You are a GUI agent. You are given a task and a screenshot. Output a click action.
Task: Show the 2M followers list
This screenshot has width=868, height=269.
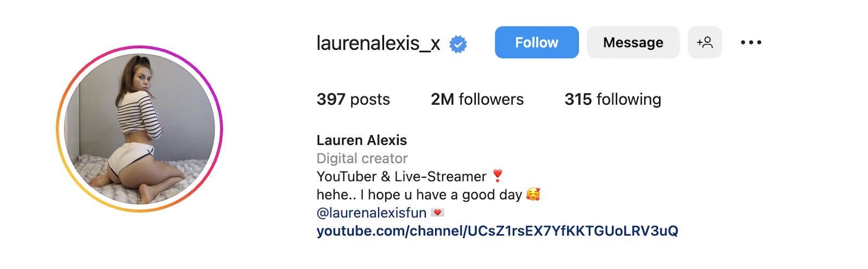click(x=477, y=99)
